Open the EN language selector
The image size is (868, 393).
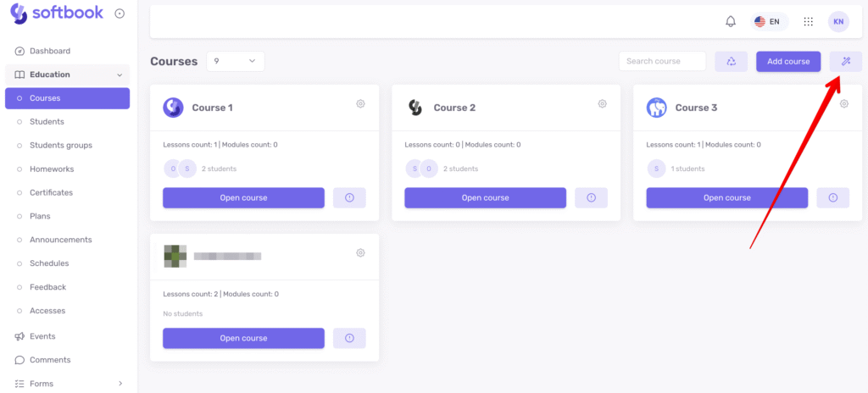click(769, 21)
